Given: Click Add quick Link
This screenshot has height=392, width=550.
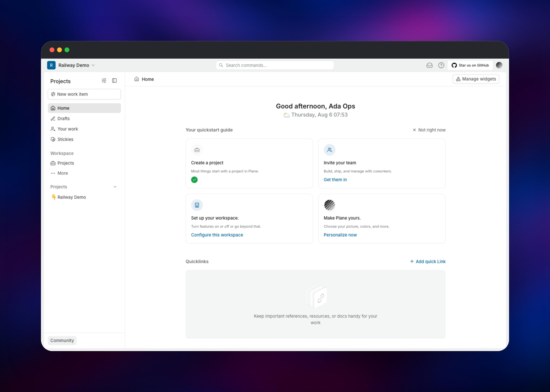Looking at the screenshot, I should (428, 261).
